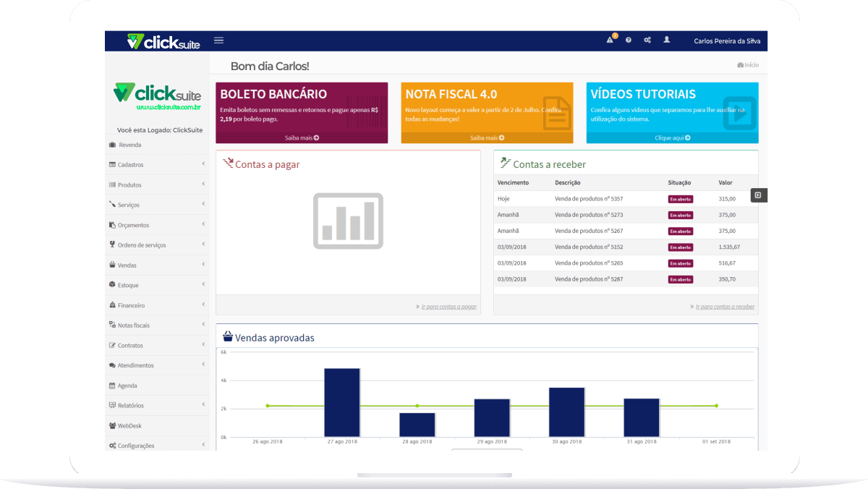Viewport: 868px width, 489px height.
Task: Click the Contratos edit icon
Action: pos(112,345)
